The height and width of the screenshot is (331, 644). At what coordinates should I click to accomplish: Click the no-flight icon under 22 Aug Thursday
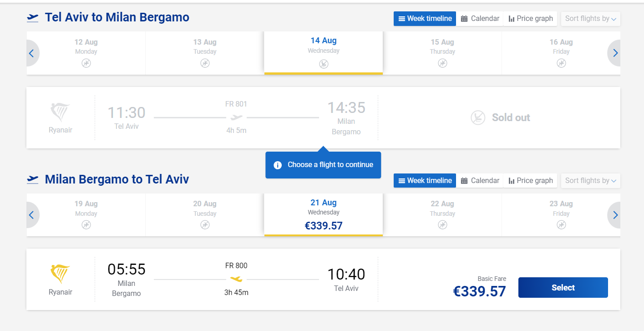click(442, 224)
